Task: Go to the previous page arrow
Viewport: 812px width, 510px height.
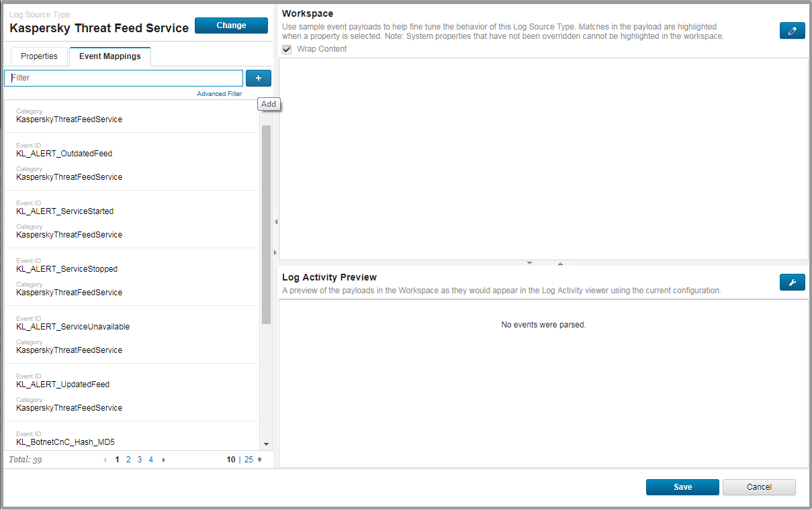Action: click(x=105, y=460)
